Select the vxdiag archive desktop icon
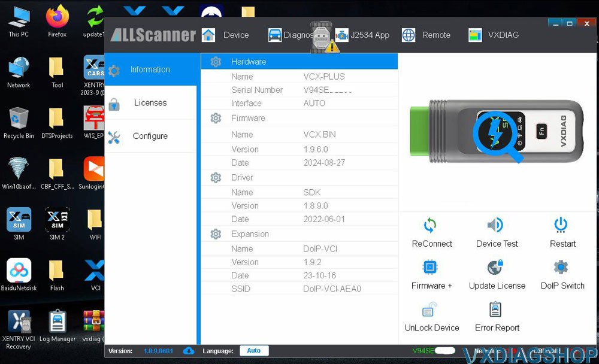Screen dimensions: 599x364 click(x=93, y=326)
